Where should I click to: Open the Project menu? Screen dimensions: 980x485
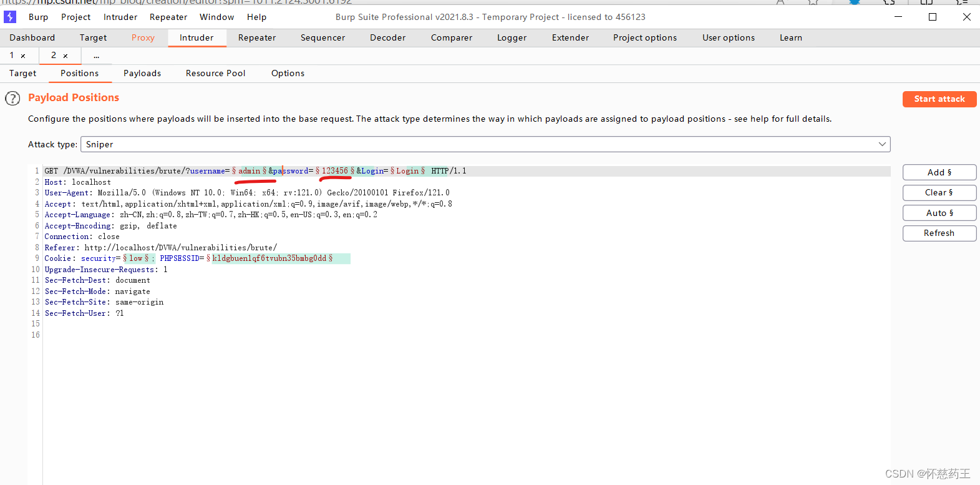76,17
